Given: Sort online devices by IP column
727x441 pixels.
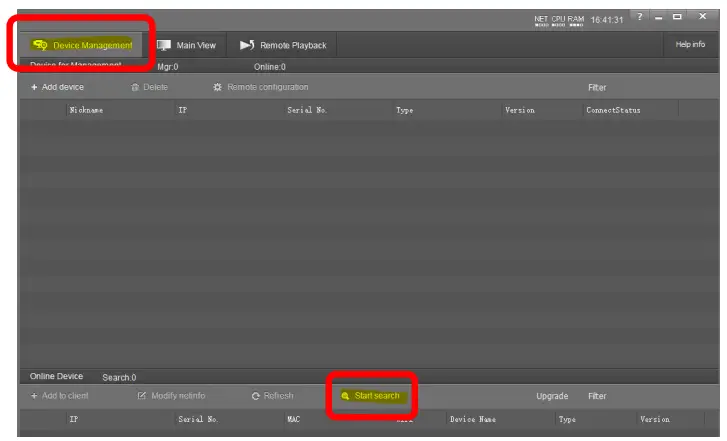Looking at the screenshot, I should [74, 419].
